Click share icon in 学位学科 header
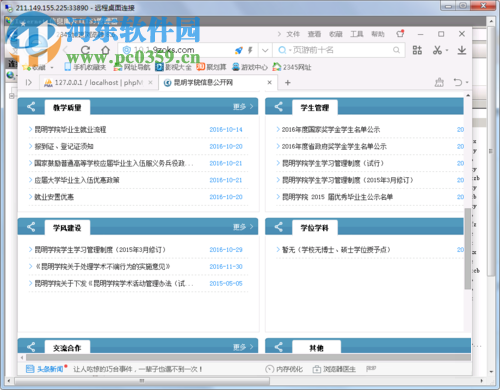Viewport: 500px width, 390px height. coord(279,227)
